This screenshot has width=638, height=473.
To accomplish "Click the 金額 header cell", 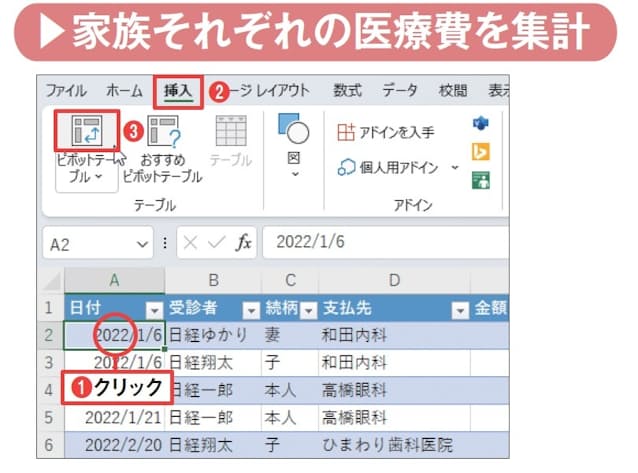I will (x=490, y=308).
